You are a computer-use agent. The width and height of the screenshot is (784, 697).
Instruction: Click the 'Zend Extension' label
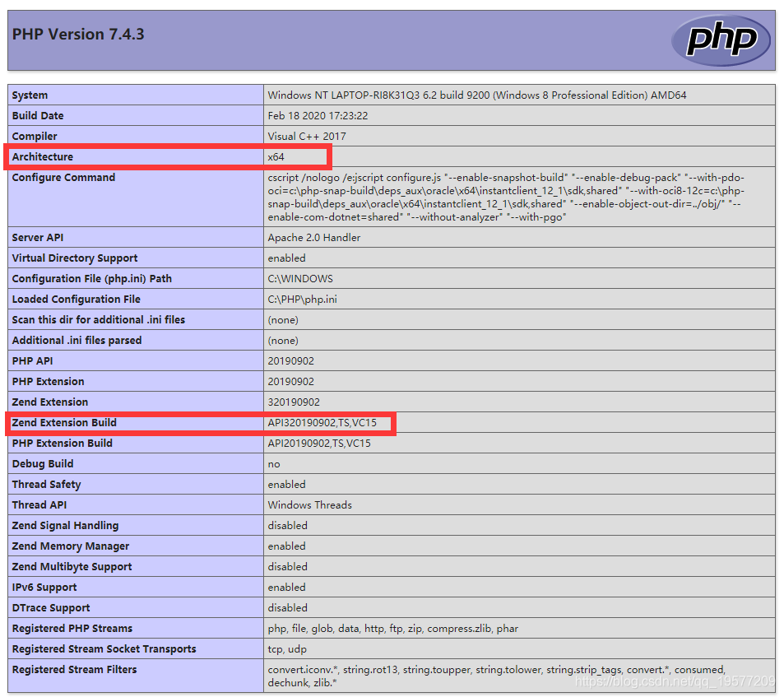(x=50, y=402)
